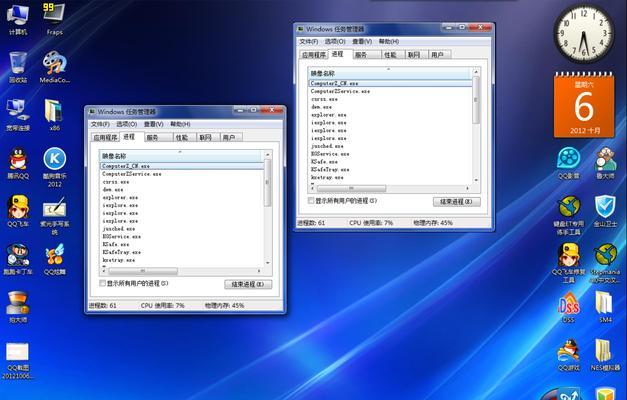627x400 pixels.
Task: Open 查看(V) menu in left Task Manager
Action: coord(154,124)
